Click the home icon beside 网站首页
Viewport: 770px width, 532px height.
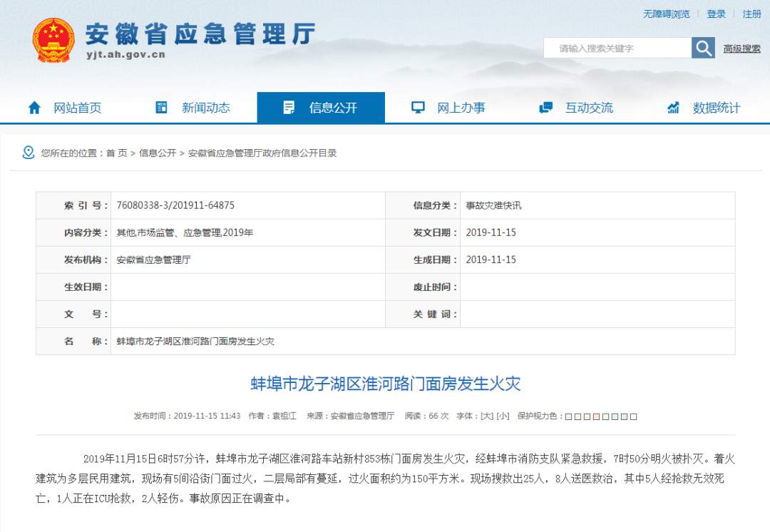click(x=34, y=107)
